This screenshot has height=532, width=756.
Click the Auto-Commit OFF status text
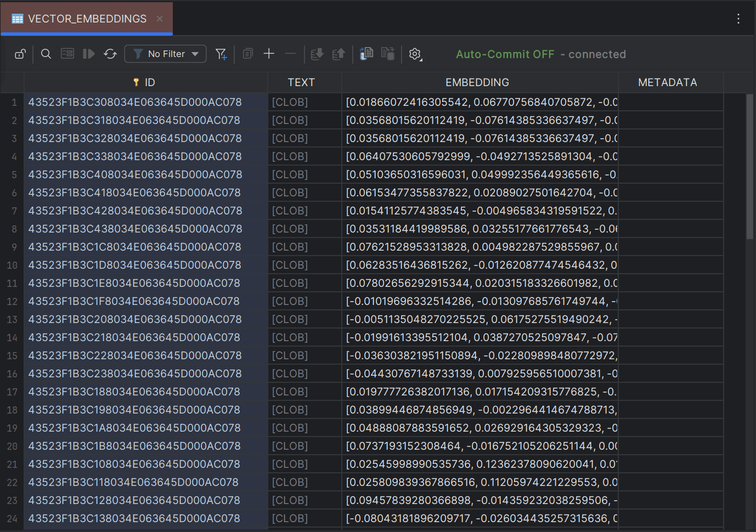point(505,54)
